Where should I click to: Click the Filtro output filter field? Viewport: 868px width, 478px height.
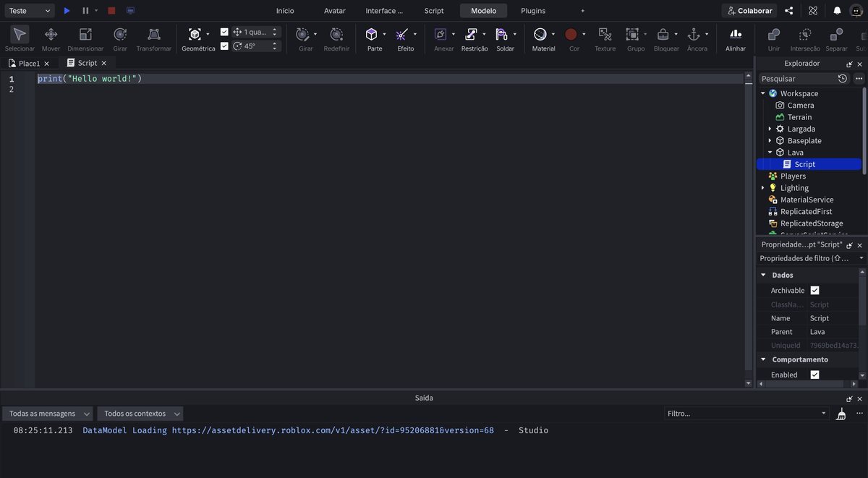click(x=745, y=414)
